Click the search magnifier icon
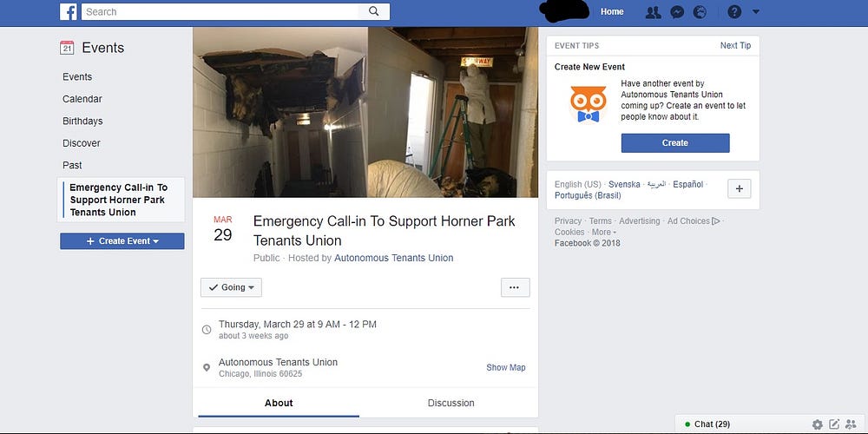The width and height of the screenshot is (868, 434). (x=373, y=11)
